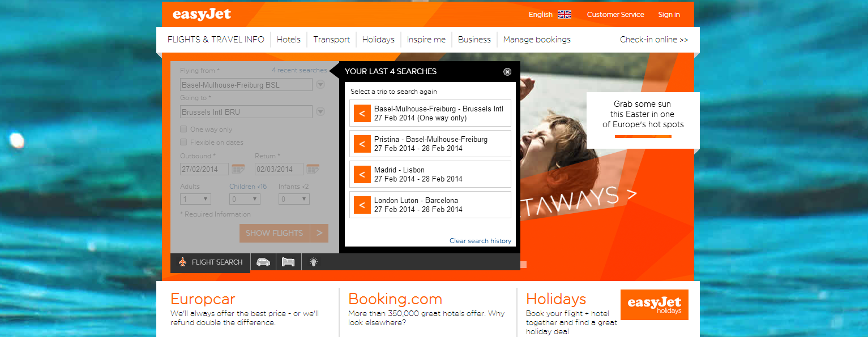Select the Madrid to Lisbon search arrow
Screen dimensions: 868x337
tap(362, 175)
